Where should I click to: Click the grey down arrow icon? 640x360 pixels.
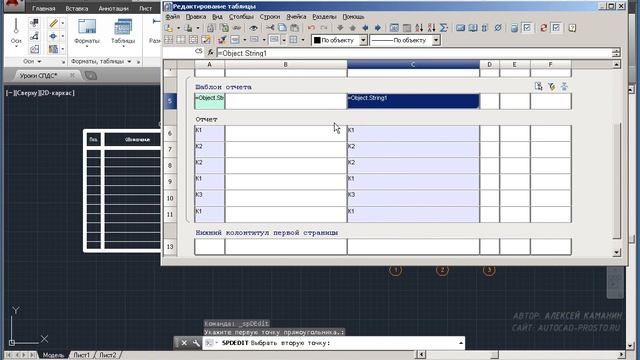tap(340, 28)
